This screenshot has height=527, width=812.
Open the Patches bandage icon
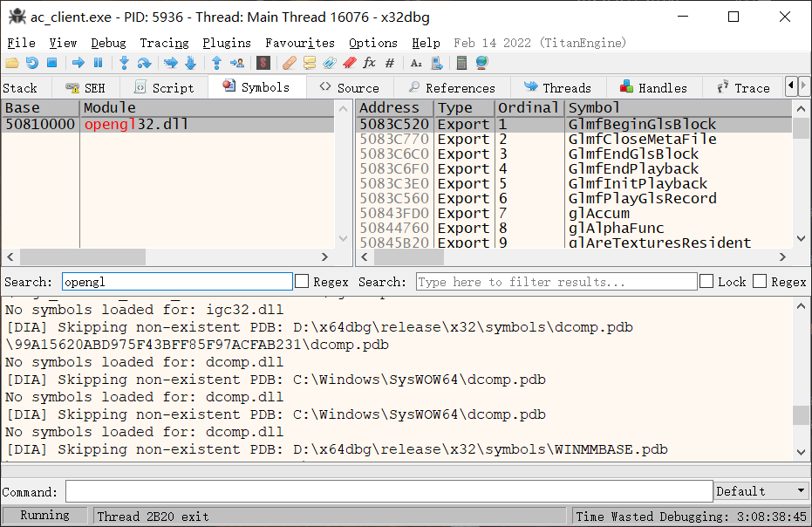tap(290, 63)
